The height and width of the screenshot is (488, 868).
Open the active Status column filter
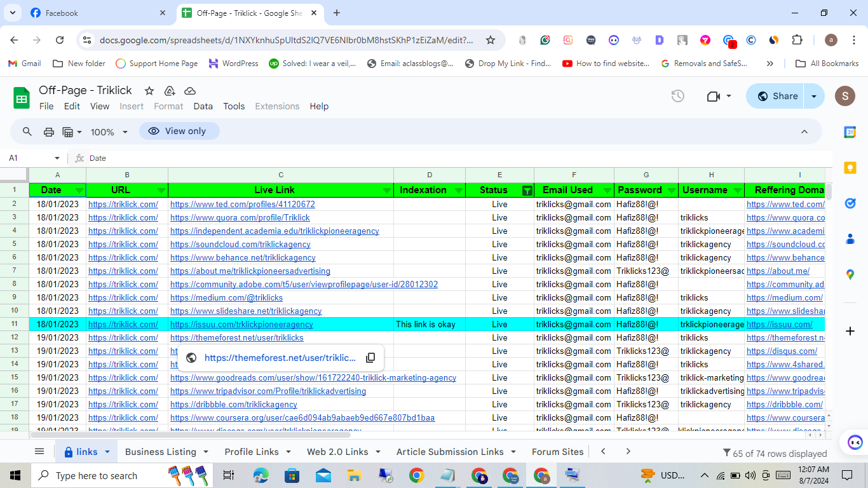[527, 191]
